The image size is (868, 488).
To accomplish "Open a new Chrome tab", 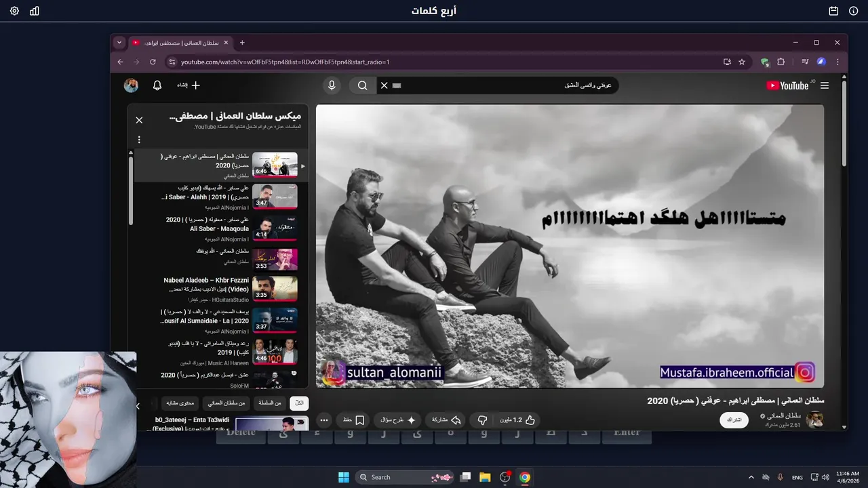I will (x=242, y=43).
